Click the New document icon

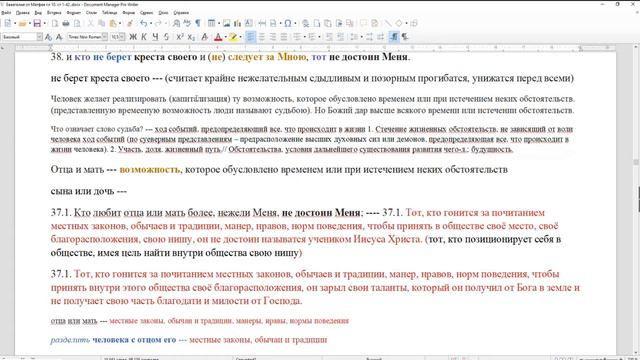tap(8, 23)
